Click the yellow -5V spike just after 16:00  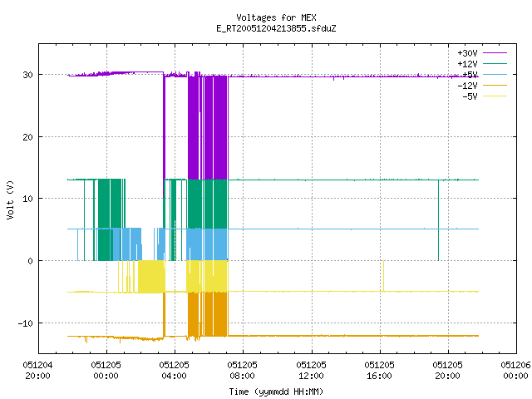pyautogui.click(x=383, y=276)
